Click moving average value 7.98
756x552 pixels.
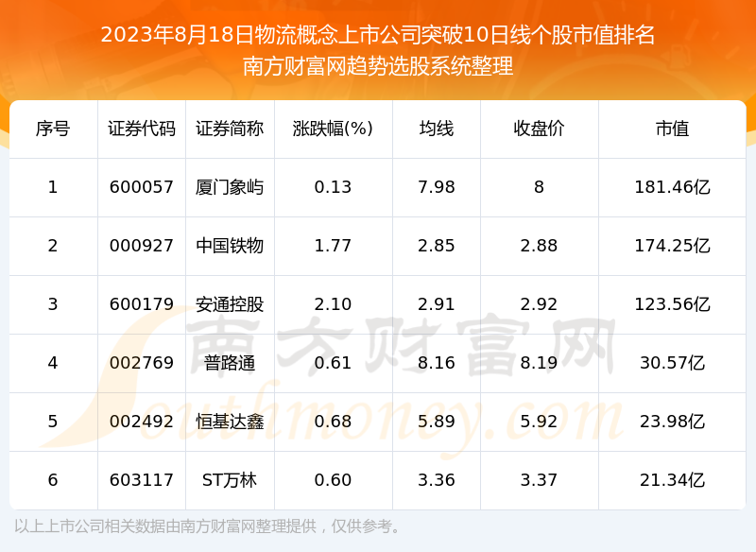(437, 187)
